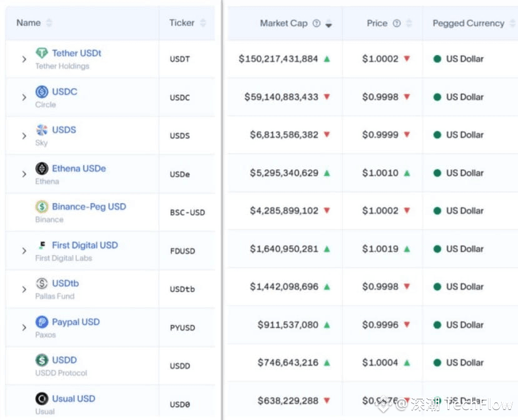The height and width of the screenshot is (420, 518).
Task: Open the Price info tooltip icon
Action: (397, 23)
